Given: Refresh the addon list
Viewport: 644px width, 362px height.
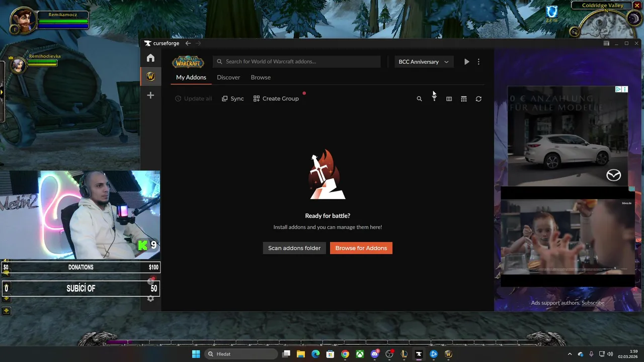Looking at the screenshot, I should tap(478, 99).
